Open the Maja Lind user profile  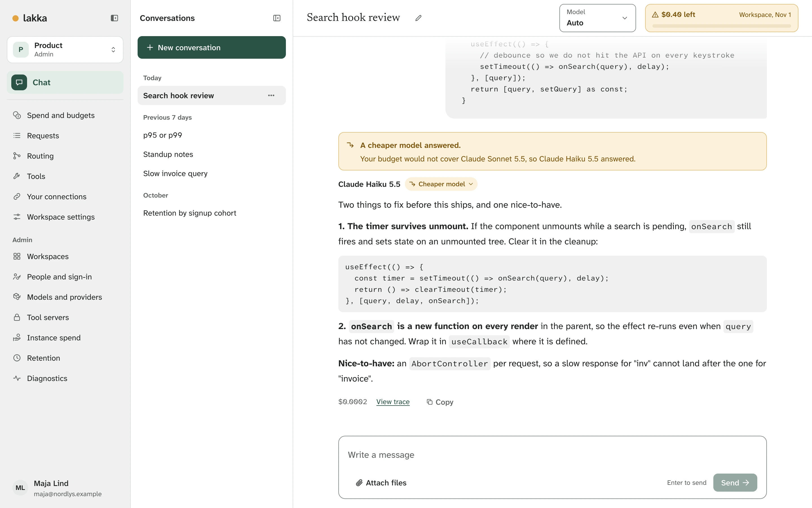tap(65, 488)
